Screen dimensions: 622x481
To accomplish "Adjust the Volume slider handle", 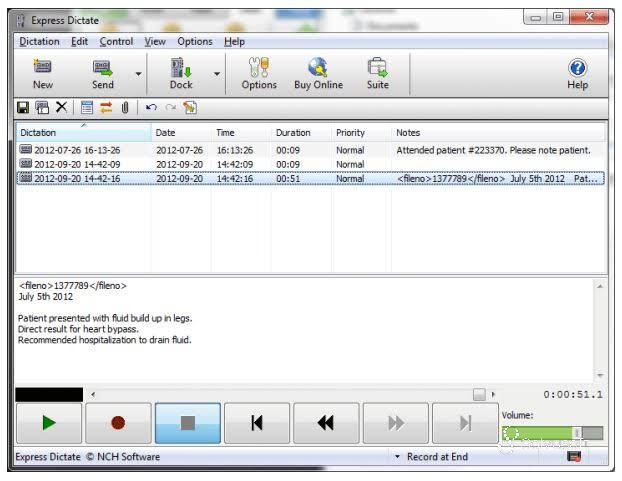I will (x=577, y=433).
